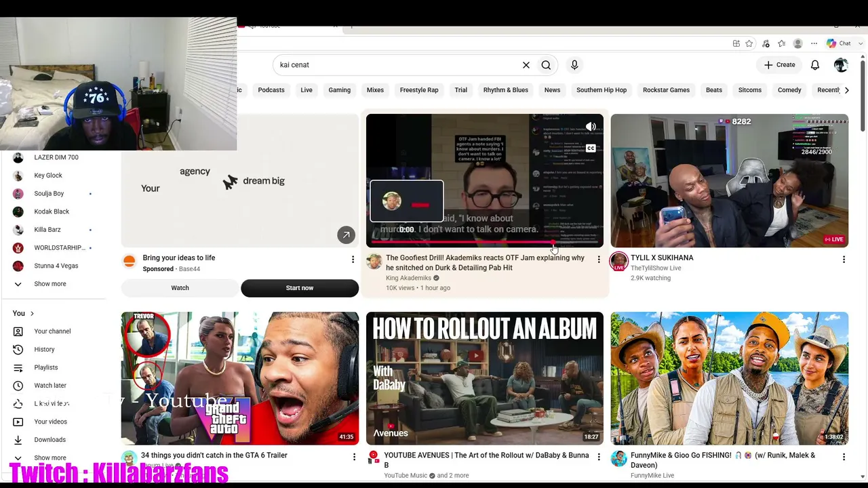Open the Key Glock subscription avatar
The width and height of the screenshot is (868, 488).
[18, 176]
